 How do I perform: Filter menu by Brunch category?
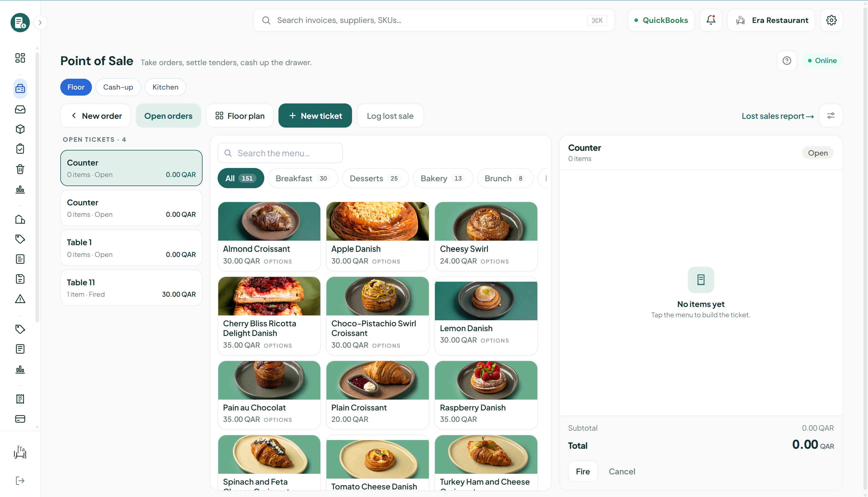(x=505, y=178)
